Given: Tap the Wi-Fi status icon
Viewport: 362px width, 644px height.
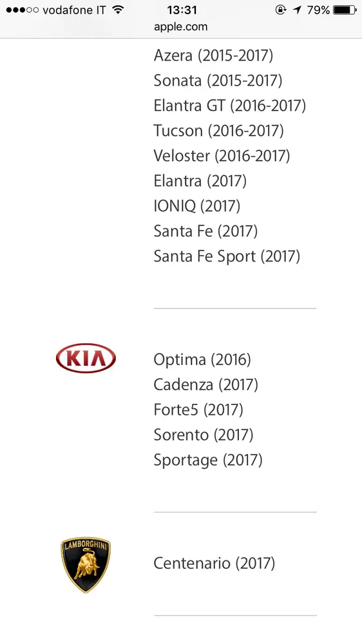Looking at the screenshot, I should [x=118, y=10].
